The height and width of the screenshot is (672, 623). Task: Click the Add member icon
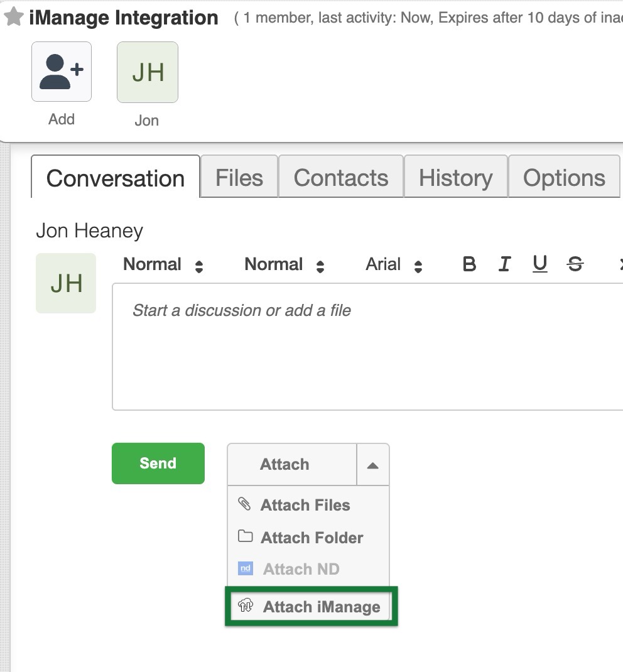(62, 72)
